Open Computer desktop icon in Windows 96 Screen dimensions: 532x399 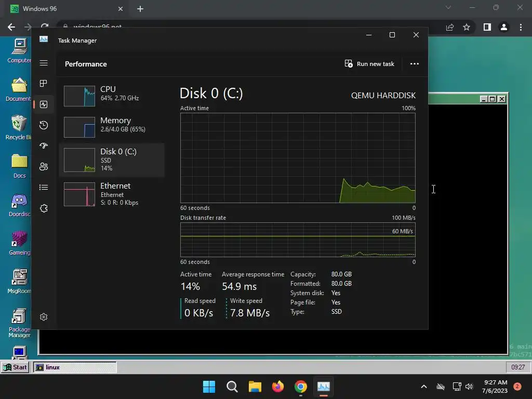pyautogui.click(x=19, y=51)
